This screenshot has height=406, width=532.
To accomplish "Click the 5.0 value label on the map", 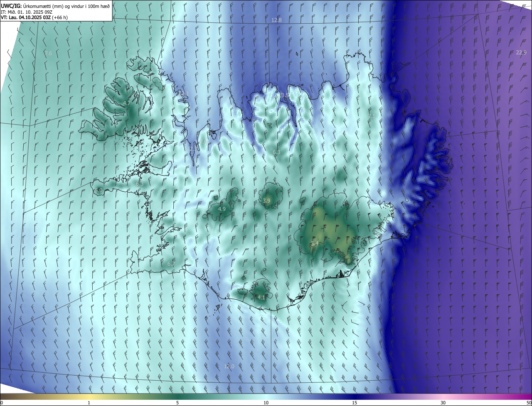I will 99,190.
